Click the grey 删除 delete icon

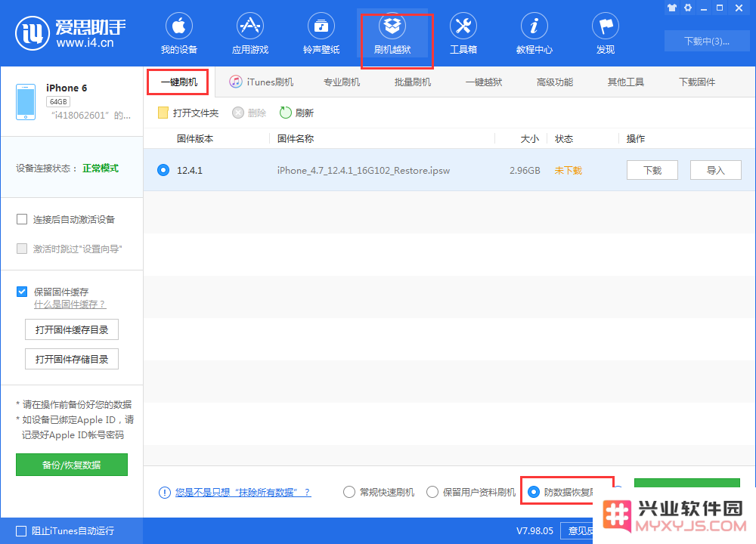(238, 113)
